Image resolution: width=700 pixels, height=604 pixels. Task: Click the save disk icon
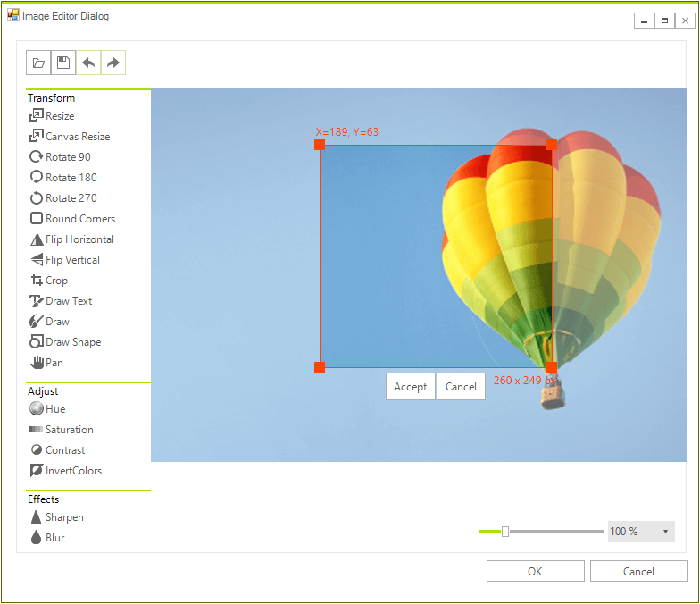[63, 63]
